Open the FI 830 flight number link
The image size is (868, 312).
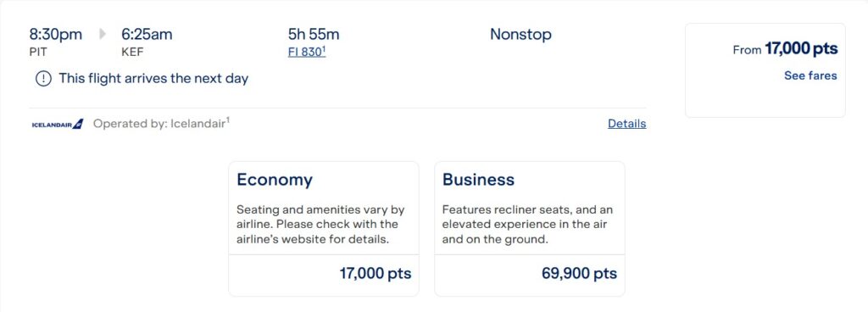[307, 53]
